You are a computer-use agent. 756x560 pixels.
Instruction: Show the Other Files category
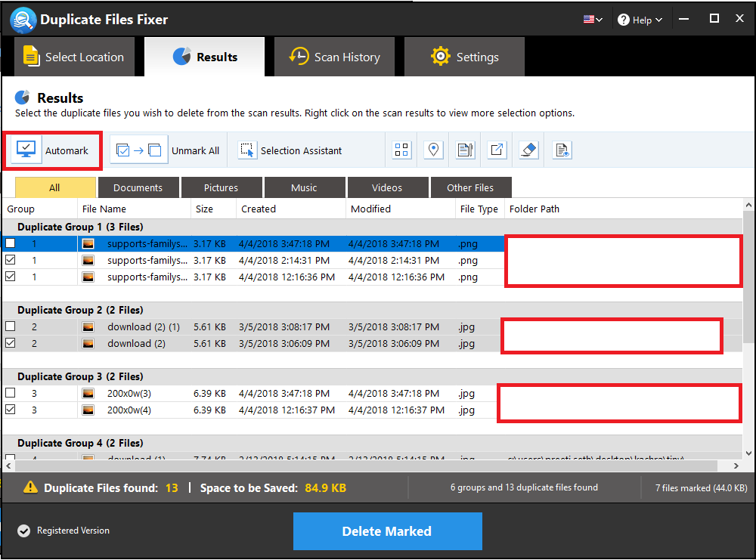coord(471,187)
